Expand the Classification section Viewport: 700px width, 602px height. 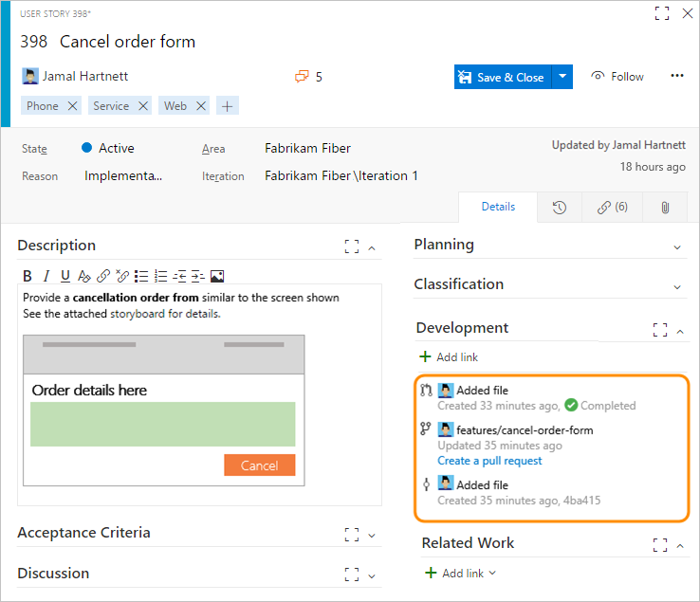pos(677,286)
